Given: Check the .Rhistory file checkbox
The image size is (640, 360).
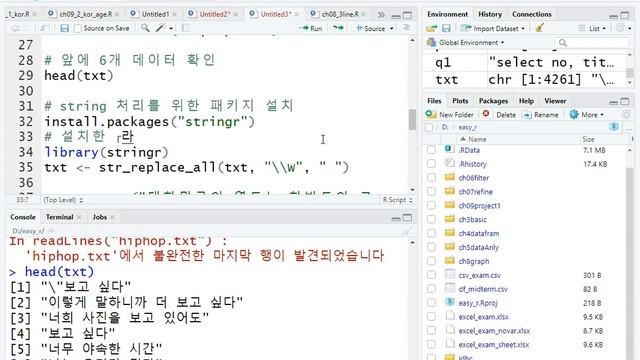Looking at the screenshot, I should coord(431,164).
